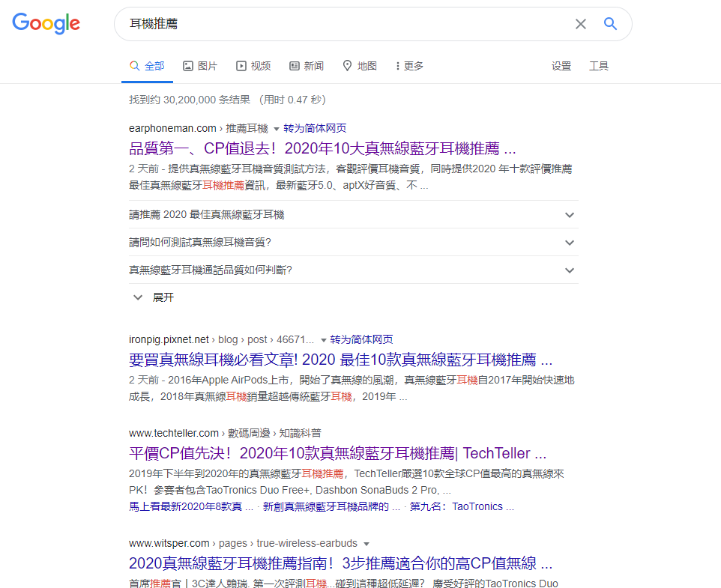Open the 图片 images tab
The width and height of the screenshot is (721, 588).
point(200,66)
